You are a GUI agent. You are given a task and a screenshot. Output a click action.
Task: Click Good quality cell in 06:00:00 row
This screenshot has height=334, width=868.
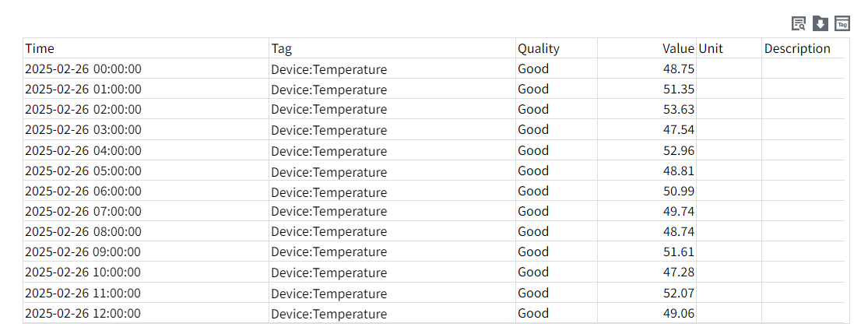[533, 191]
